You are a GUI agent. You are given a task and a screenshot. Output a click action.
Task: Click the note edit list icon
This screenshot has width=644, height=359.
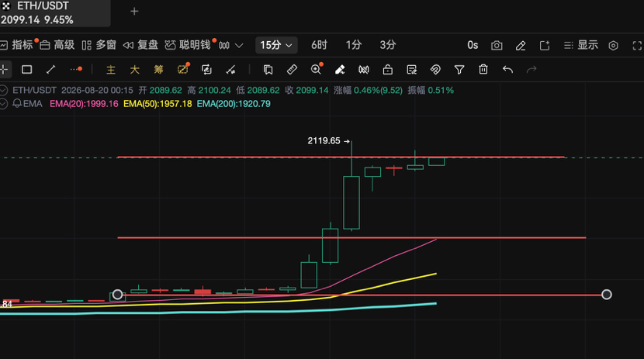click(411, 70)
